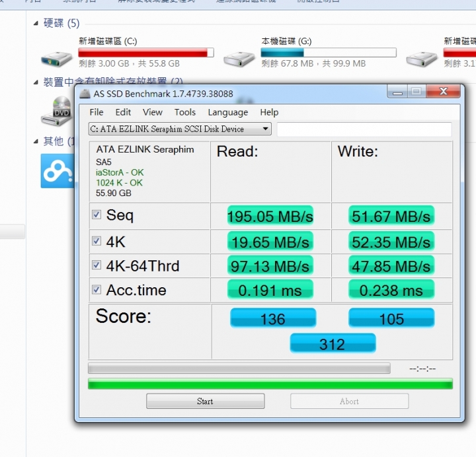This screenshot has height=457, width=476.
Task: Select the C: drive icon in Explorer
Action: click(x=56, y=58)
